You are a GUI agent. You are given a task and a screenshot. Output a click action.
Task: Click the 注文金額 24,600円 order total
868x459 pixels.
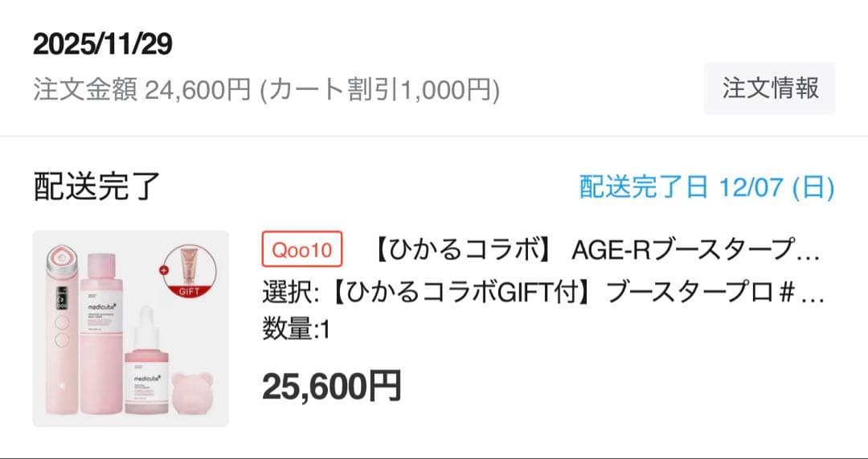[142, 90]
